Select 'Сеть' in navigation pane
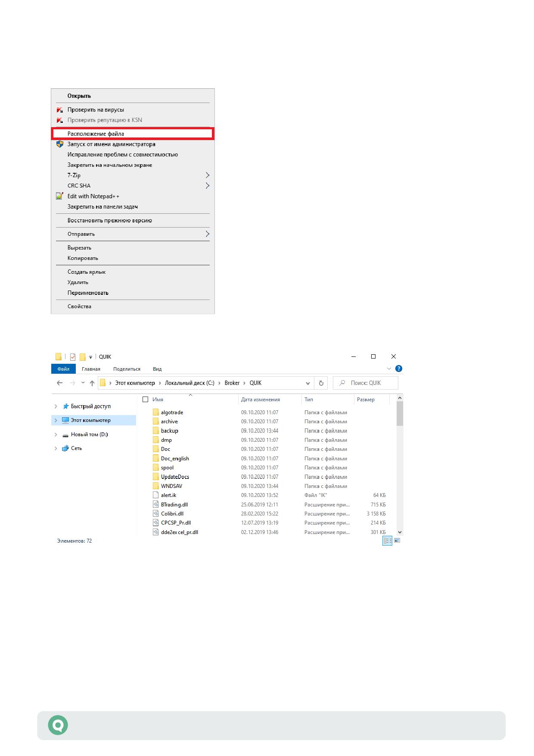Screen dimensions: 534x756 coord(76,448)
